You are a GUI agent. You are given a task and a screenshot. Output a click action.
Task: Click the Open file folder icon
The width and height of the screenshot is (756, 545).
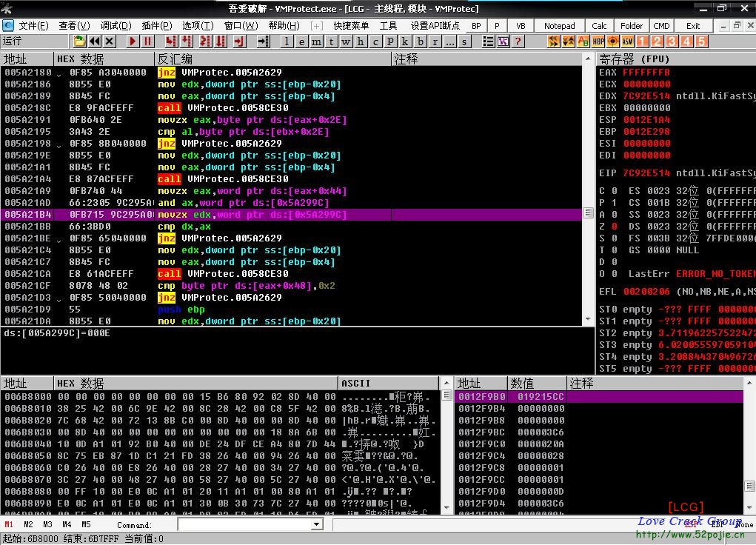pyautogui.click(x=80, y=41)
